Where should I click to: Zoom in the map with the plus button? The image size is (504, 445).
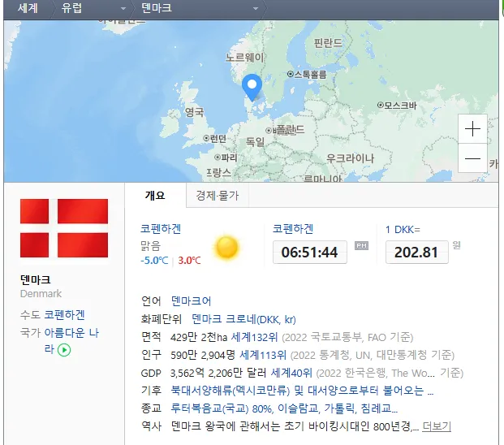pos(472,129)
